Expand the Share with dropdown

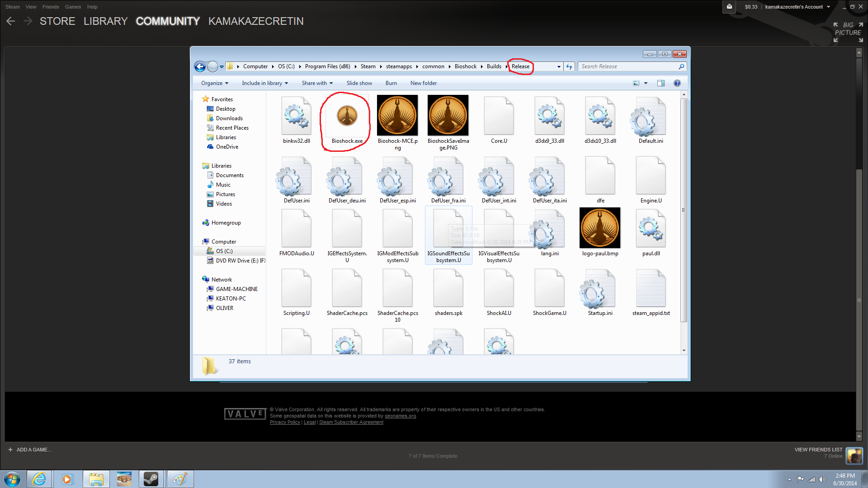coord(317,83)
